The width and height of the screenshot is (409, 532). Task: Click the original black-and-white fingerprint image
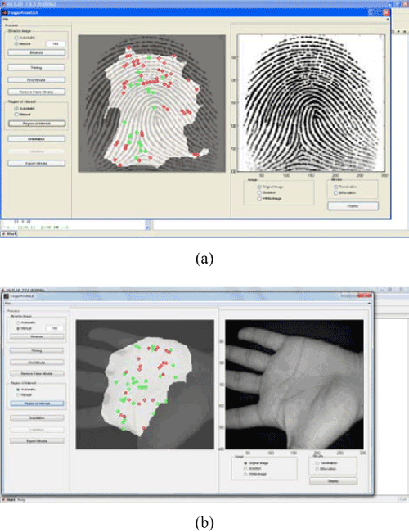312,103
